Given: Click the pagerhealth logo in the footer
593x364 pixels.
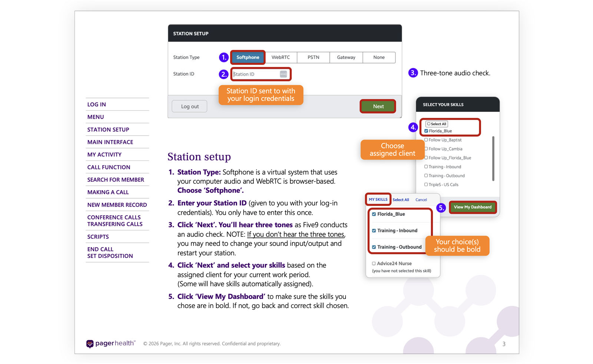Looking at the screenshot, I should 111,344.
